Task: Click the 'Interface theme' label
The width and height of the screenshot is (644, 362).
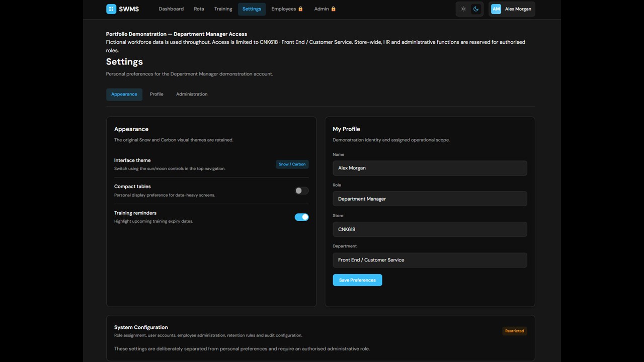Action: coord(132,160)
